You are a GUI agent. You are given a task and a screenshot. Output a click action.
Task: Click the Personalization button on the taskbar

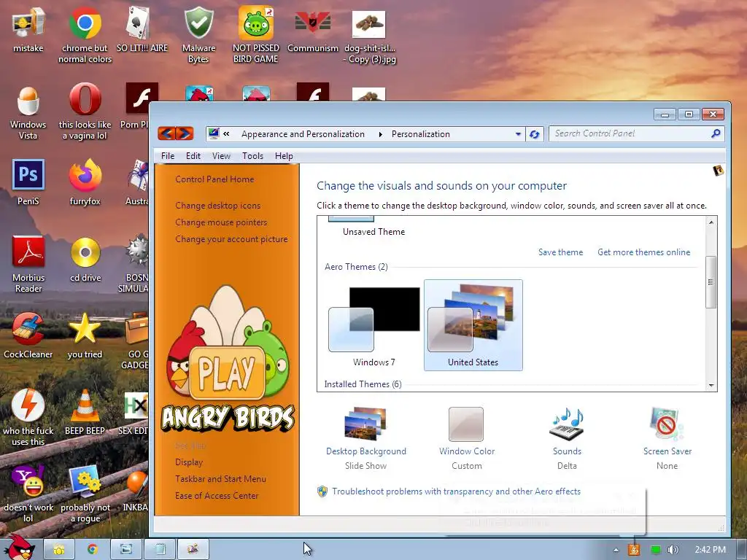(193, 550)
